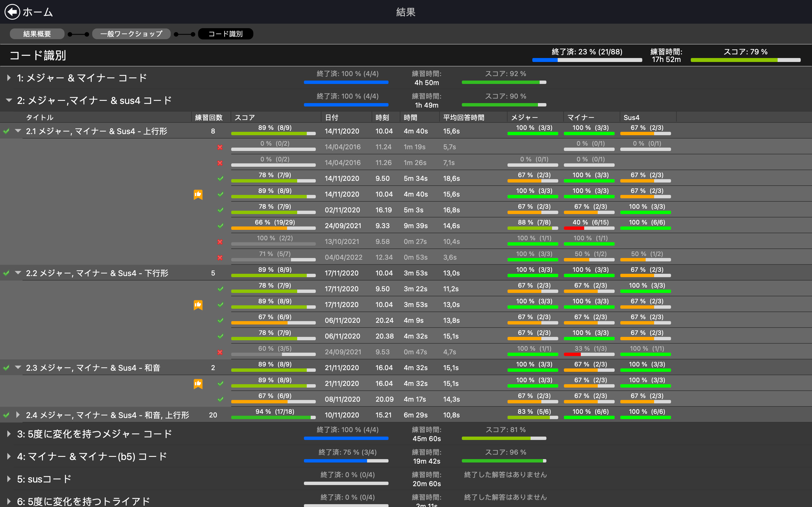Open 一般ワークショップ breadcrumb
812x507 pixels.
[131, 34]
